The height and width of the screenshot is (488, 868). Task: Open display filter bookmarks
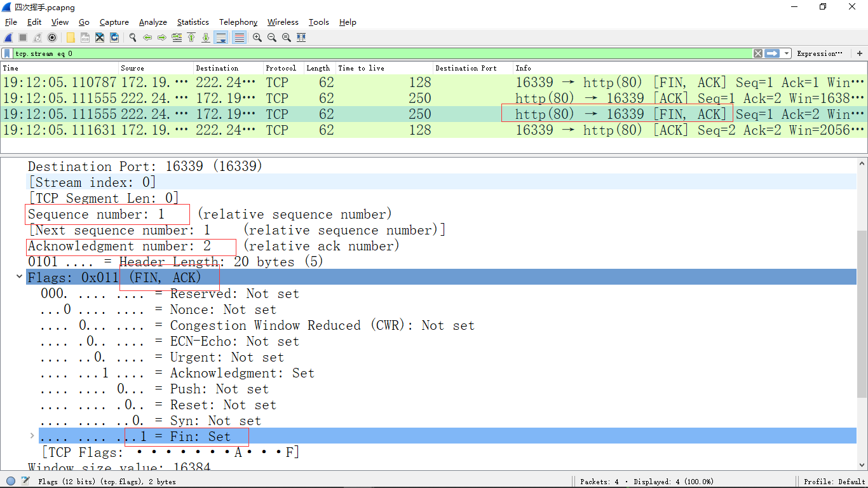7,53
